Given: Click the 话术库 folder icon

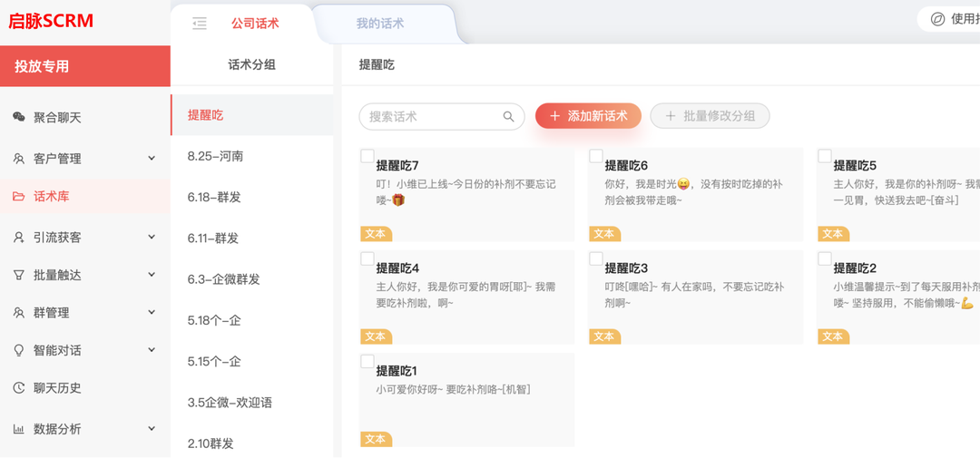Looking at the screenshot, I should point(19,196).
